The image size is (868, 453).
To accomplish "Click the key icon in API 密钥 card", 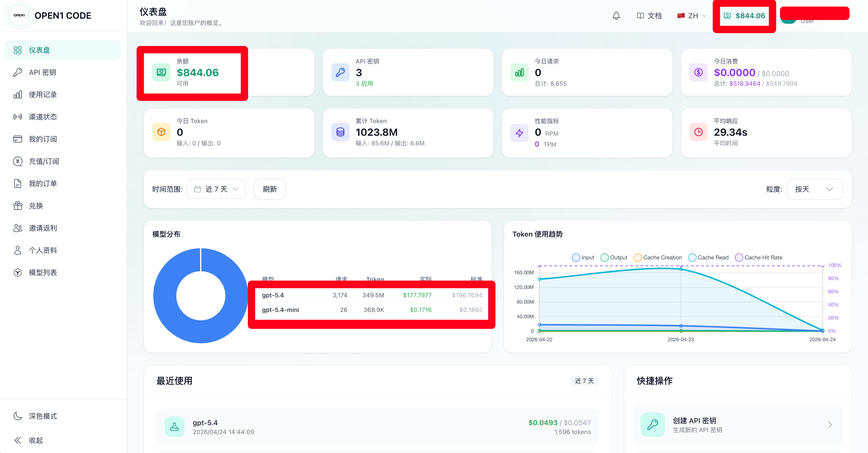I will pos(340,72).
